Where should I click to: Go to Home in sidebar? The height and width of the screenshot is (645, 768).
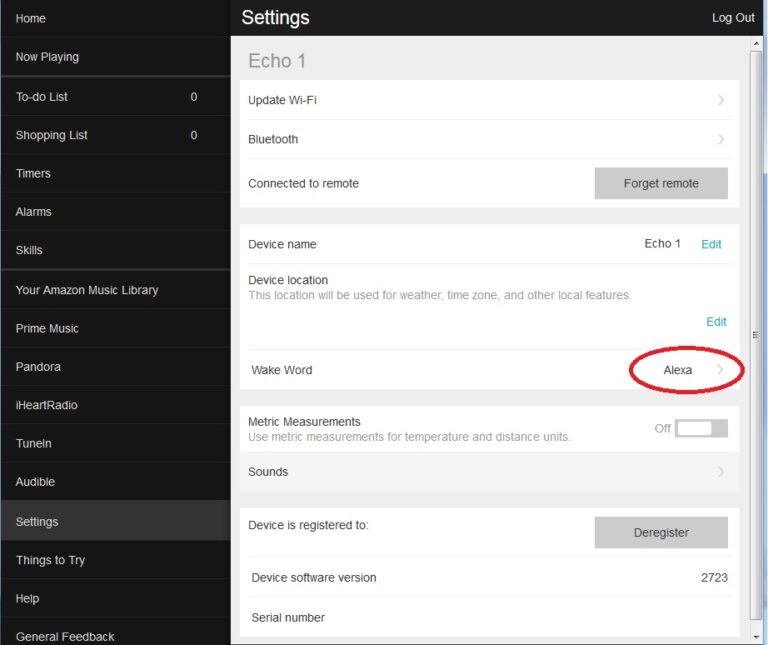click(x=31, y=18)
